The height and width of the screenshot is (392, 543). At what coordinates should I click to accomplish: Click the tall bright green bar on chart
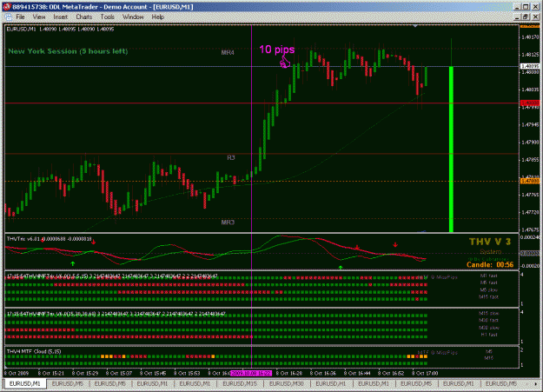click(451, 149)
